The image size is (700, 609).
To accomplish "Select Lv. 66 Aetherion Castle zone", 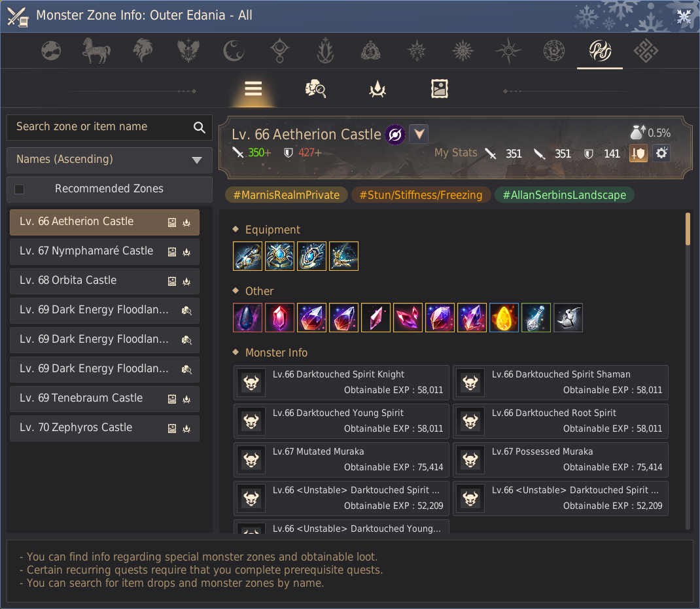I will [105, 222].
